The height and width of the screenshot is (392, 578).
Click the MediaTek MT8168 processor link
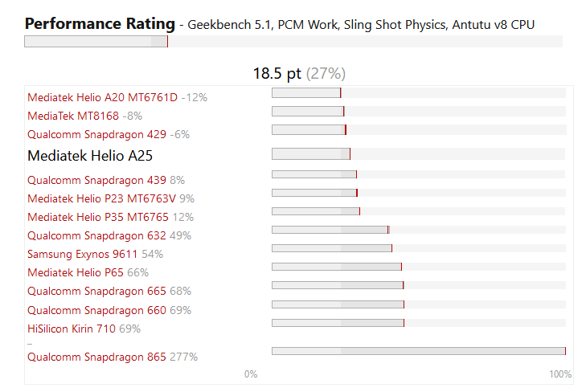click(x=73, y=116)
